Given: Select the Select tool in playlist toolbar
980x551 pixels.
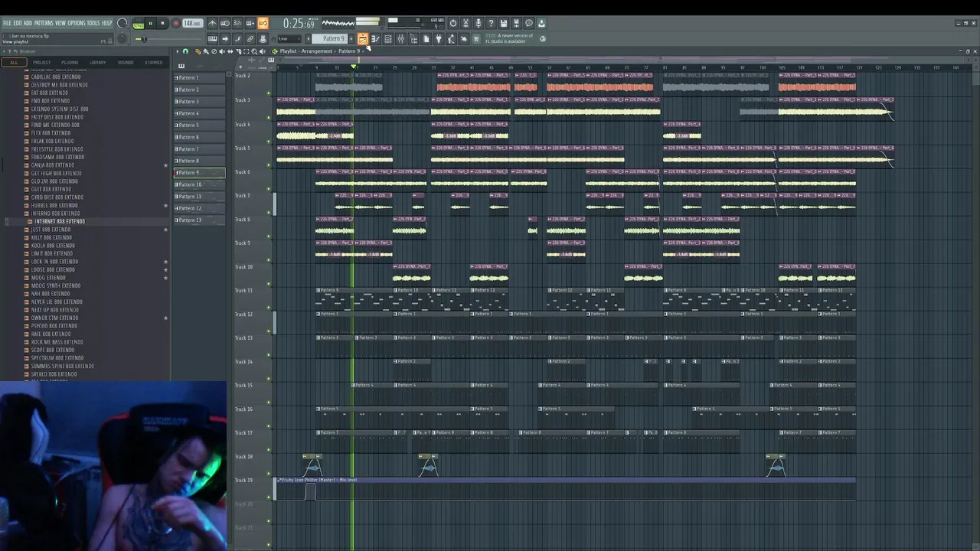Looking at the screenshot, I should tap(246, 51).
